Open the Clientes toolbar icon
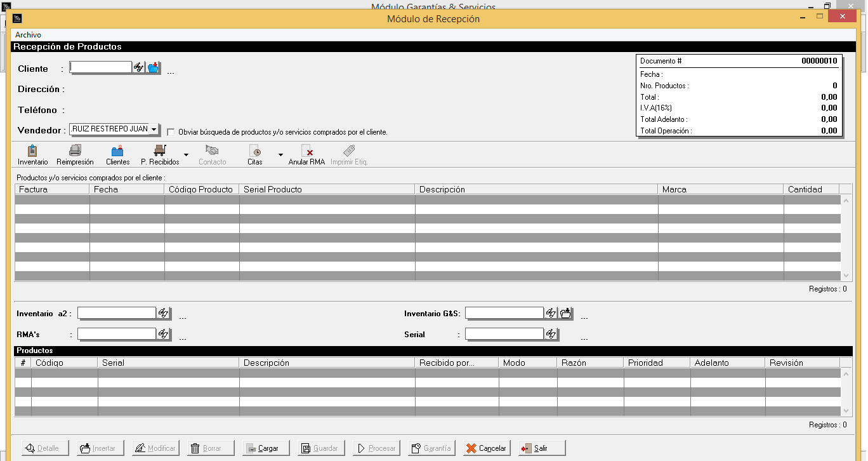This screenshot has width=868, height=461. tap(117, 151)
